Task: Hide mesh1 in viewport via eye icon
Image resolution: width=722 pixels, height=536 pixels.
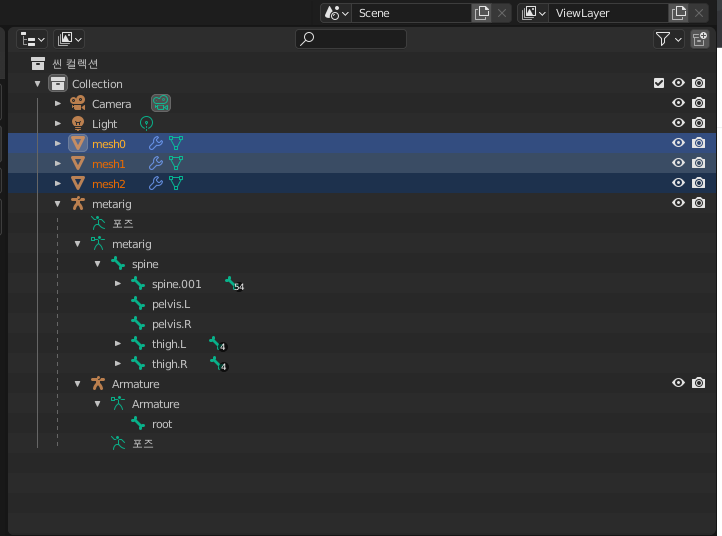Action: (x=678, y=163)
